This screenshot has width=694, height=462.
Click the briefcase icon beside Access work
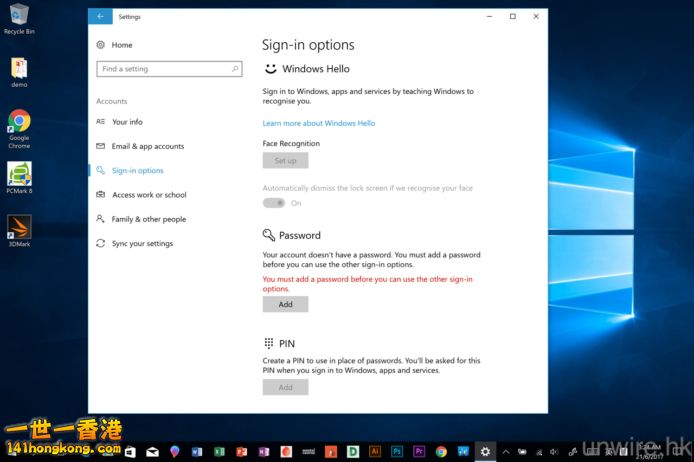coord(101,194)
